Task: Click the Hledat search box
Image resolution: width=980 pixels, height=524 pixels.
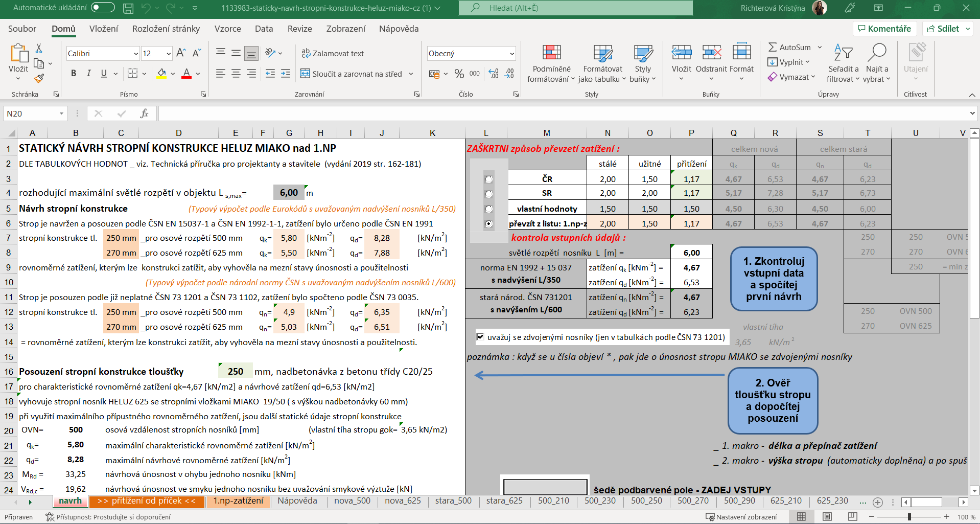Action: tap(576, 8)
